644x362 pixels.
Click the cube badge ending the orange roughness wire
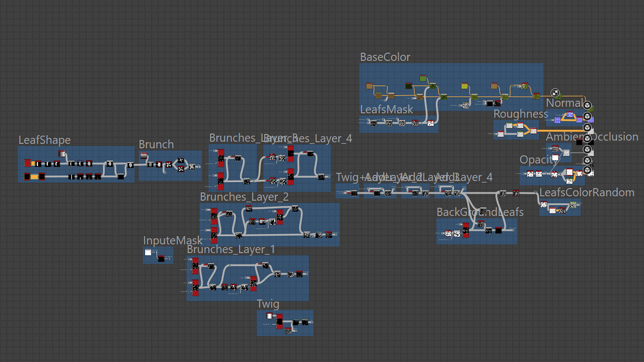click(587, 128)
